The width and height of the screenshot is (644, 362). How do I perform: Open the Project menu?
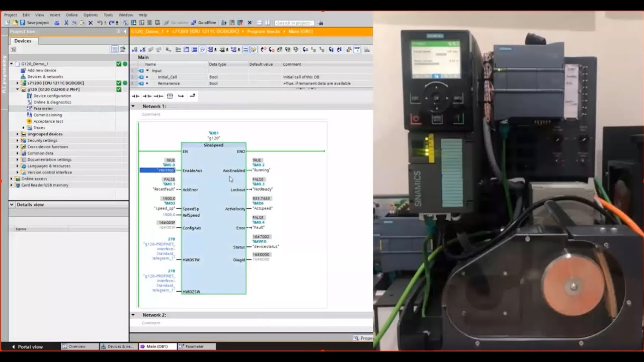coord(11,15)
